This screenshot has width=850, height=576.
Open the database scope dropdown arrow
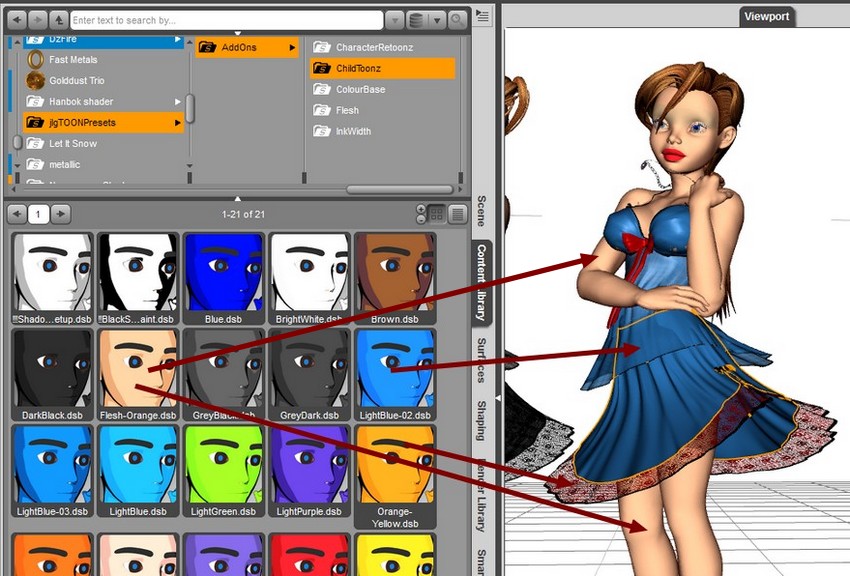tap(436, 21)
